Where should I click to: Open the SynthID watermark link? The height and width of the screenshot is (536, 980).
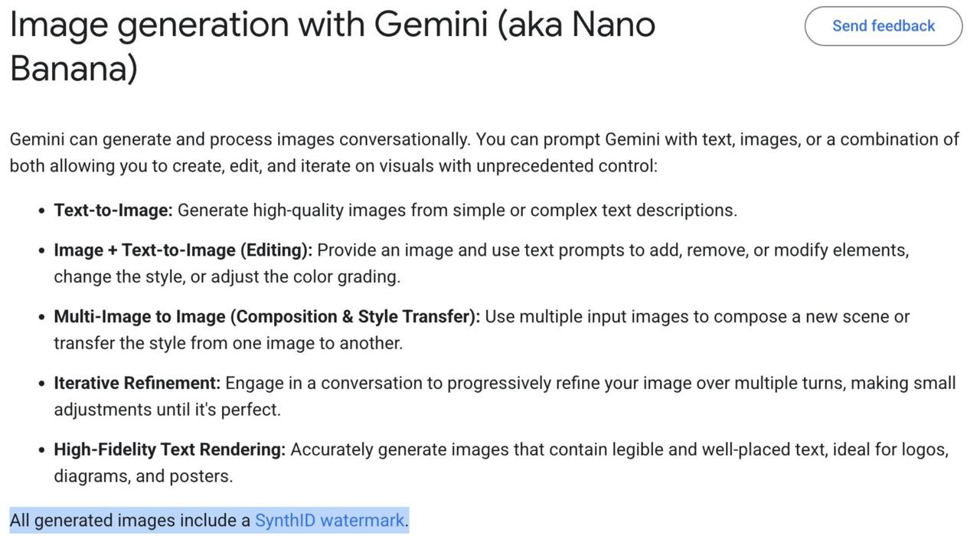pos(329,521)
